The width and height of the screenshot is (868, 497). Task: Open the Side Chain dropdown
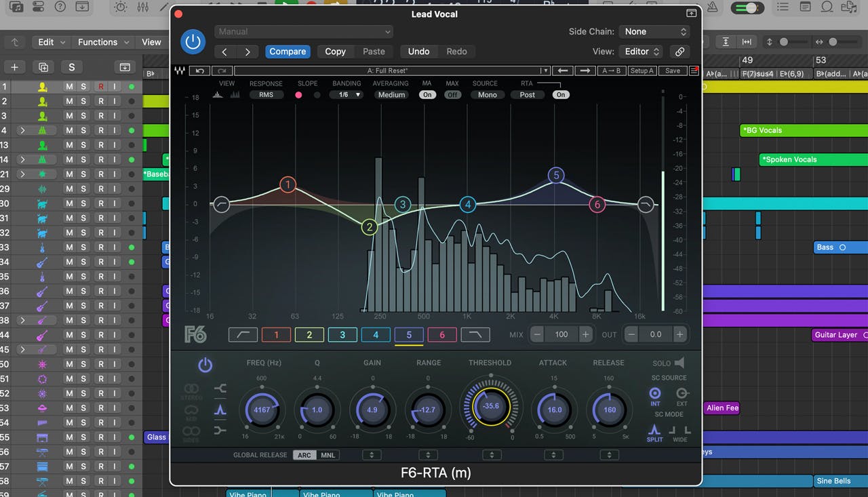point(655,32)
